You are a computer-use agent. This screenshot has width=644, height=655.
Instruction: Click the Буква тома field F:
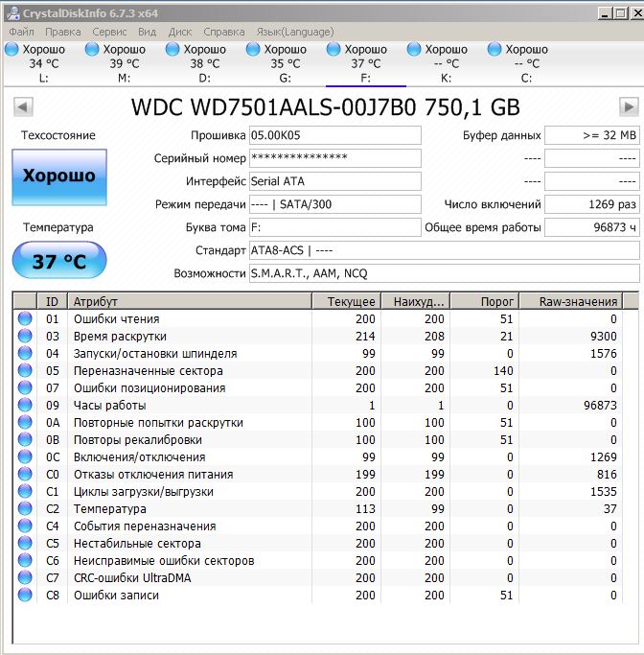coord(335,227)
